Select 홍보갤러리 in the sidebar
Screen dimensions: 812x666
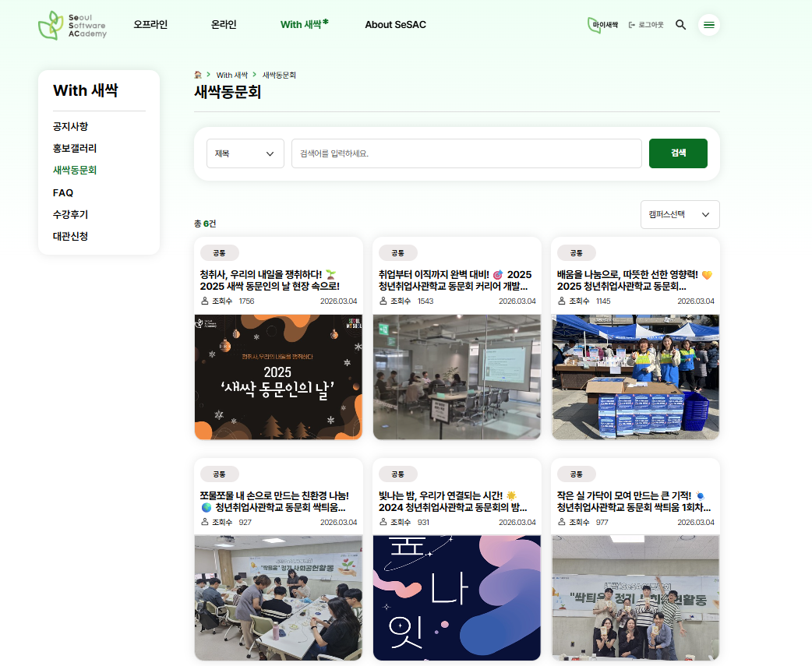pos(75,148)
